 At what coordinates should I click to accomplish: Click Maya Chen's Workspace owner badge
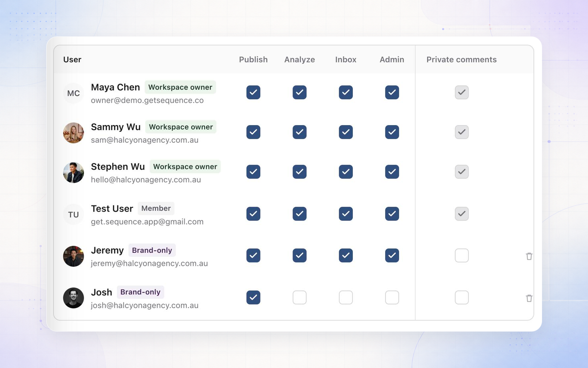[180, 87]
